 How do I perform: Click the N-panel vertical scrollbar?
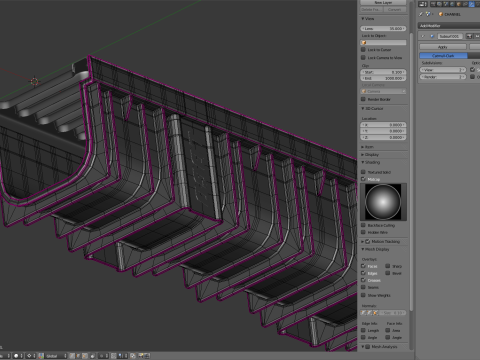click(x=411, y=172)
